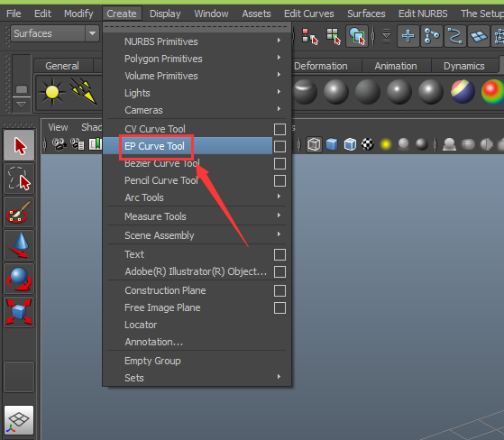Image resolution: width=504 pixels, height=440 pixels.
Task: Open the Edit NURBS menu
Action: [423, 14]
